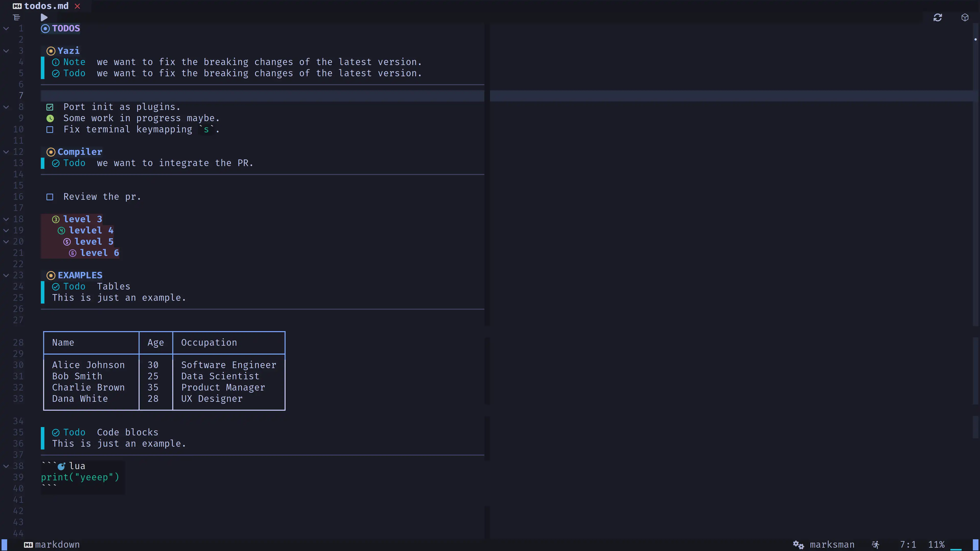Collapse fold at line 19 levlel 4
Viewport: 980px width, 551px height.
point(6,230)
